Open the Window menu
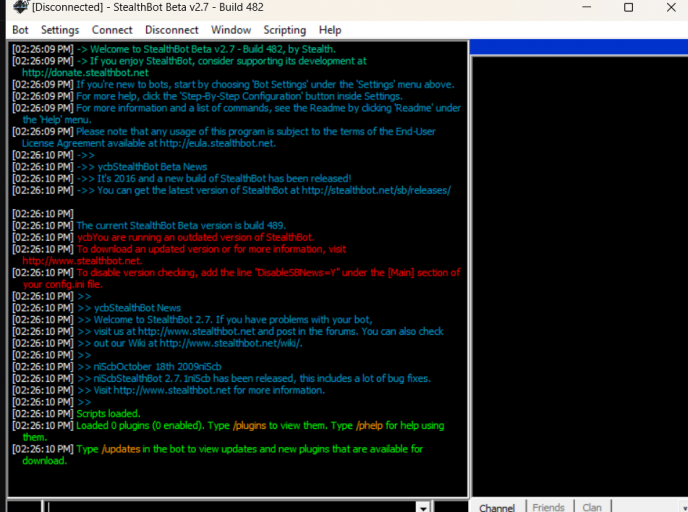688x512 pixels. pyautogui.click(x=231, y=30)
